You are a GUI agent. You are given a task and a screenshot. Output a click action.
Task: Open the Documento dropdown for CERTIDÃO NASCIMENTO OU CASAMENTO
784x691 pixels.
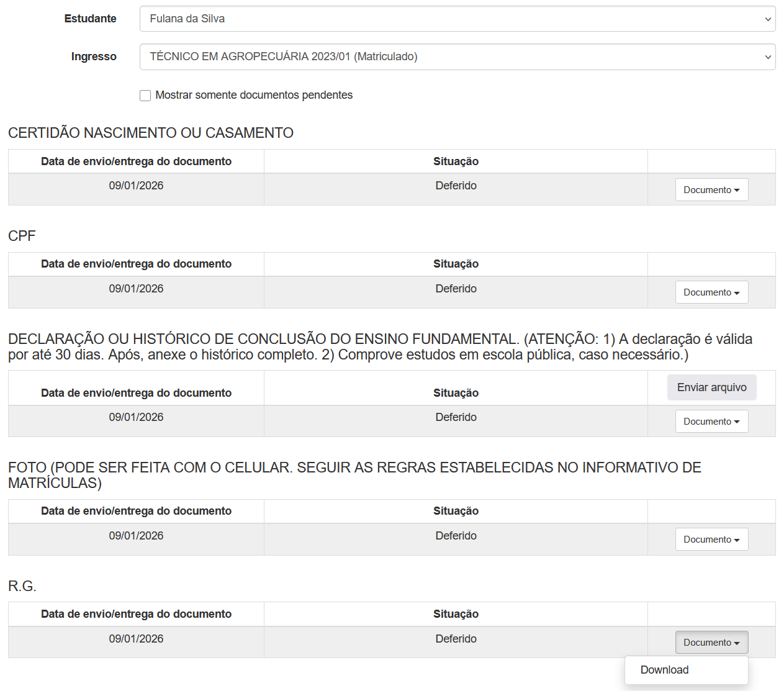[x=711, y=189]
